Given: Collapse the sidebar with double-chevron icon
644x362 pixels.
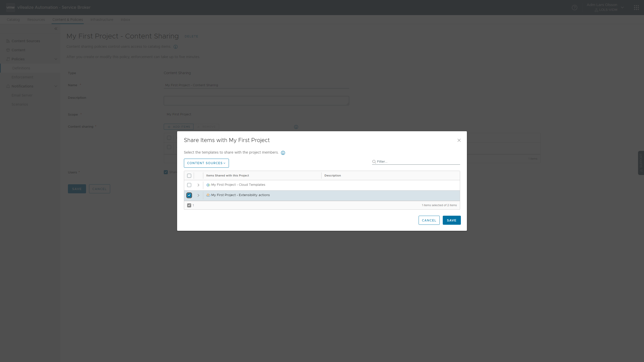Looking at the screenshot, I should tap(56, 29).
